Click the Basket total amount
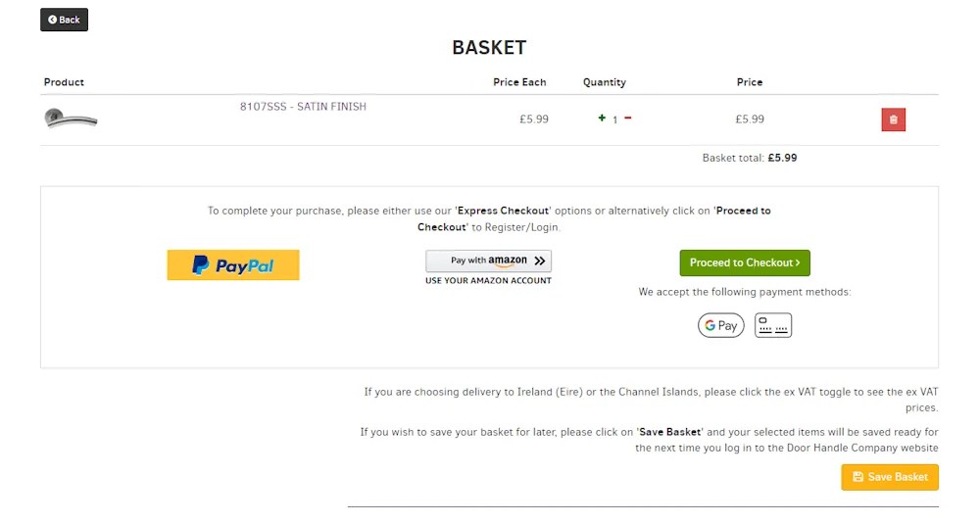The height and width of the screenshot is (523, 980). 782,157
